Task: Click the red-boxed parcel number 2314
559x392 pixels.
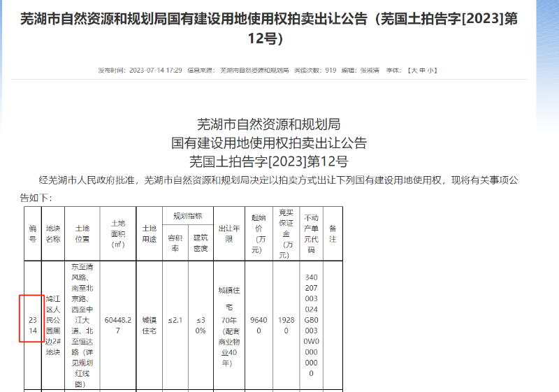Action: tap(32, 319)
